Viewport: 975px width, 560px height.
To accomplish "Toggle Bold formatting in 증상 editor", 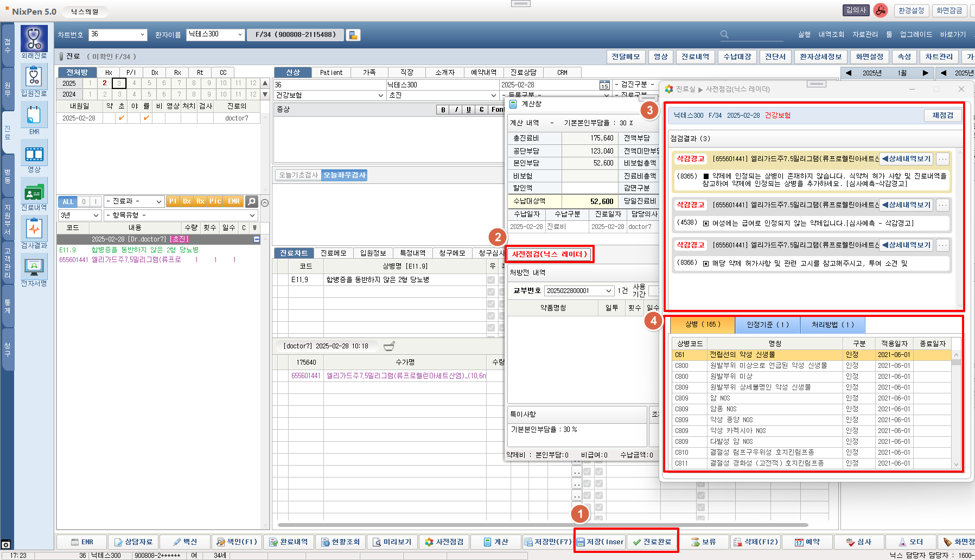I will [x=443, y=110].
